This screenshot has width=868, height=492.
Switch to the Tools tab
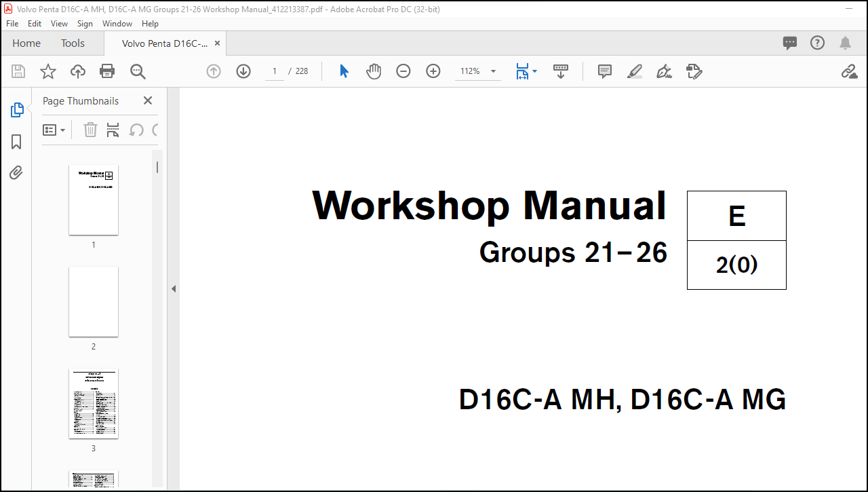(73, 43)
